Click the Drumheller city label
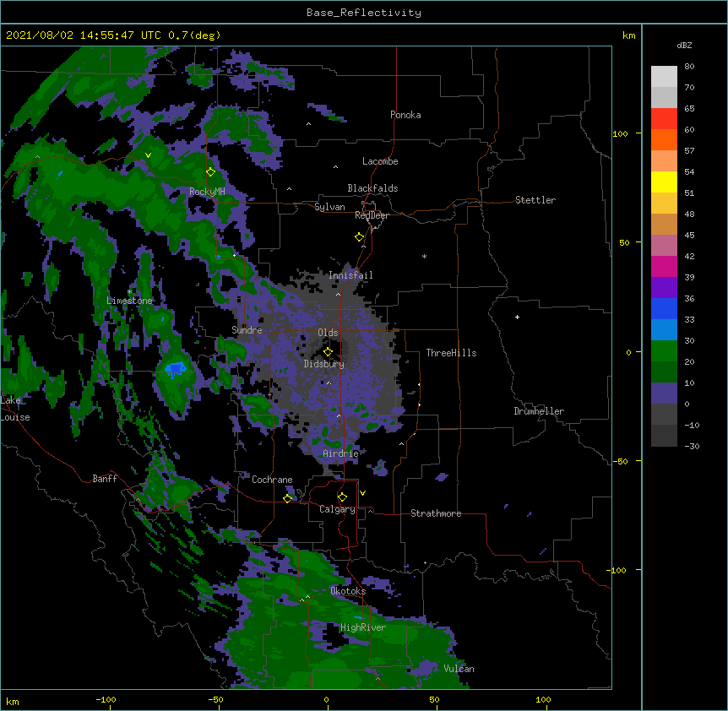Viewport: 728px width, 711px height. (x=539, y=411)
